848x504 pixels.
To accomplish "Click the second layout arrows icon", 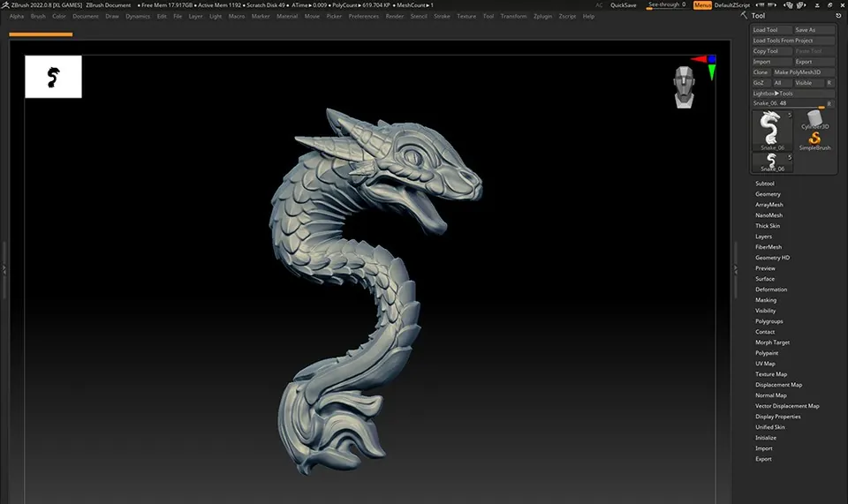I will pyautogui.click(x=772, y=5).
